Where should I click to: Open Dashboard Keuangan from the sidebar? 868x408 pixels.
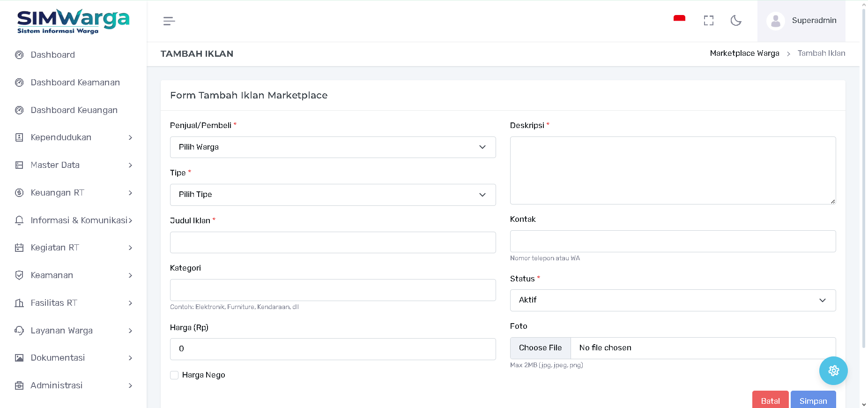click(x=74, y=110)
